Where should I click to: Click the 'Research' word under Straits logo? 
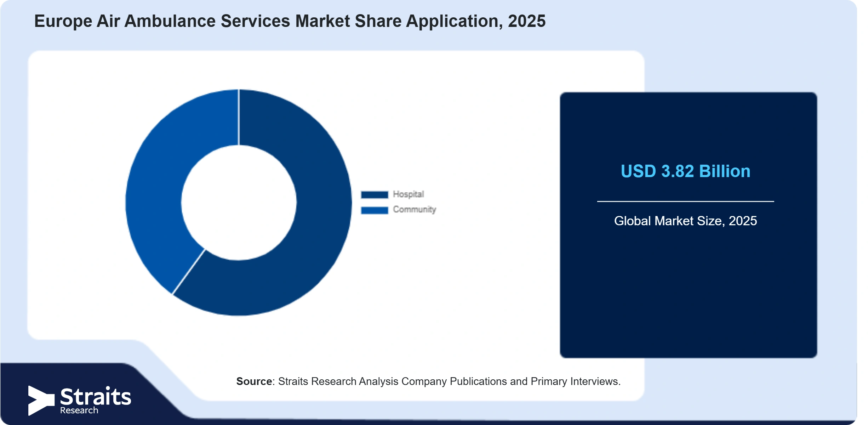[x=79, y=410]
